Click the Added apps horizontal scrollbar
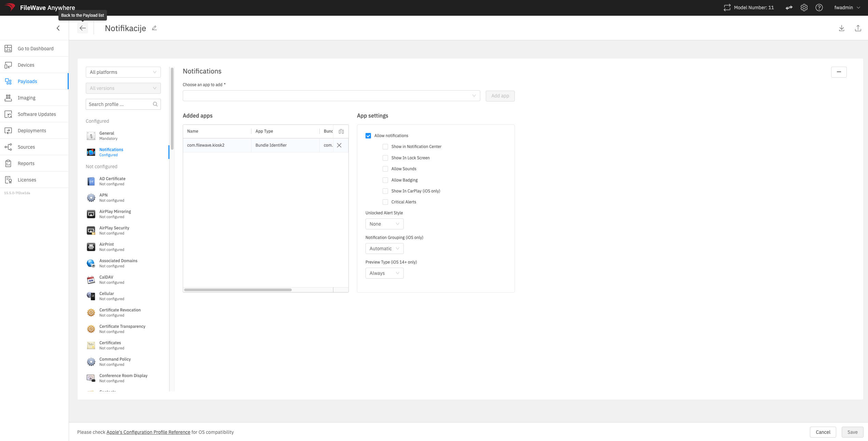 [x=238, y=290]
